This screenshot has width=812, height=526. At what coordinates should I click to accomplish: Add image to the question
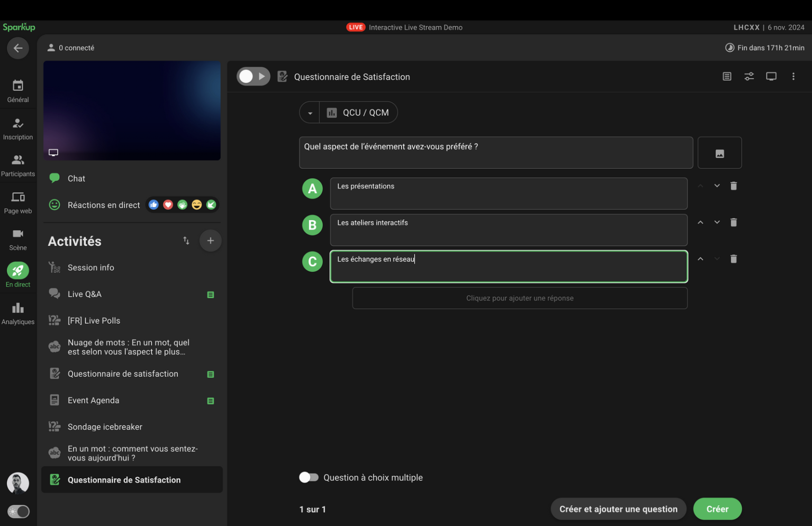pyautogui.click(x=719, y=153)
